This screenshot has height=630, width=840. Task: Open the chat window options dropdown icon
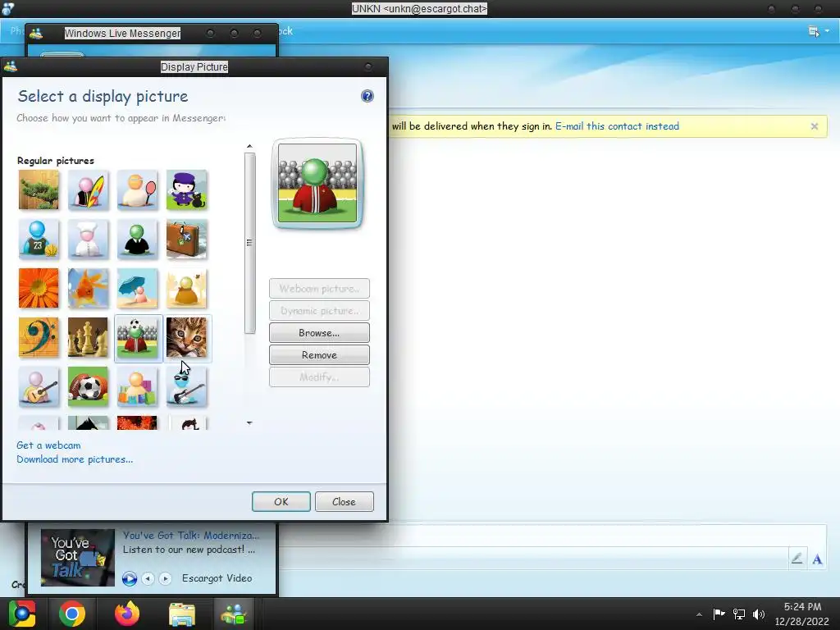tap(819, 32)
